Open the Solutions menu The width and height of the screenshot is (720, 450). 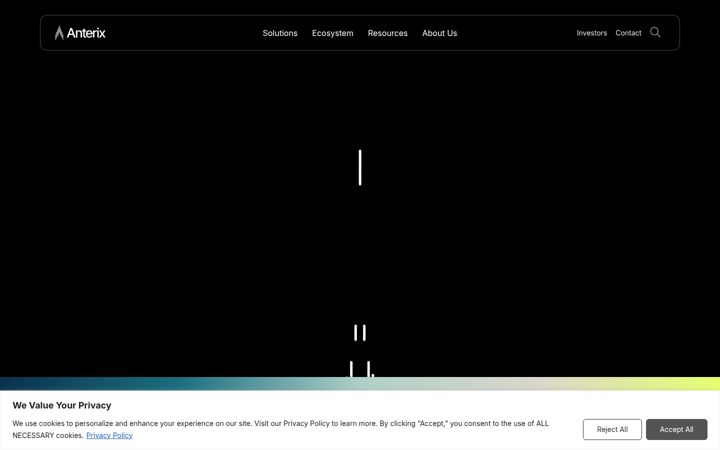tap(280, 33)
